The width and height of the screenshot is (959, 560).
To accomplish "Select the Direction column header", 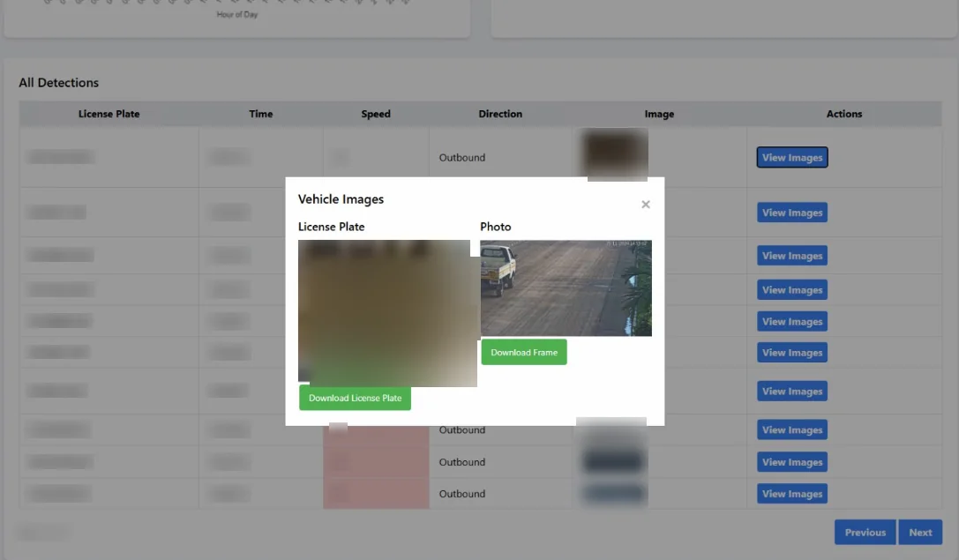I will (500, 114).
